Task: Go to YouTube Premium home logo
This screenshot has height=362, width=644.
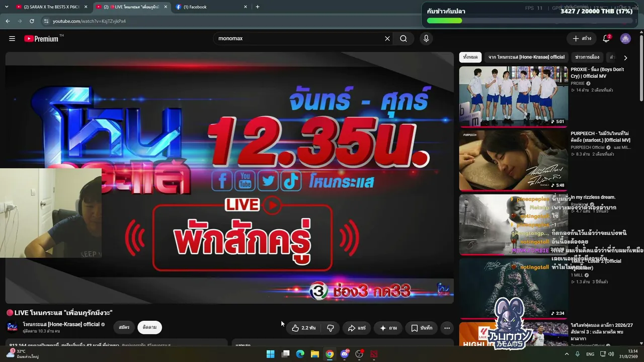Action: pyautogui.click(x=41, y=39)
